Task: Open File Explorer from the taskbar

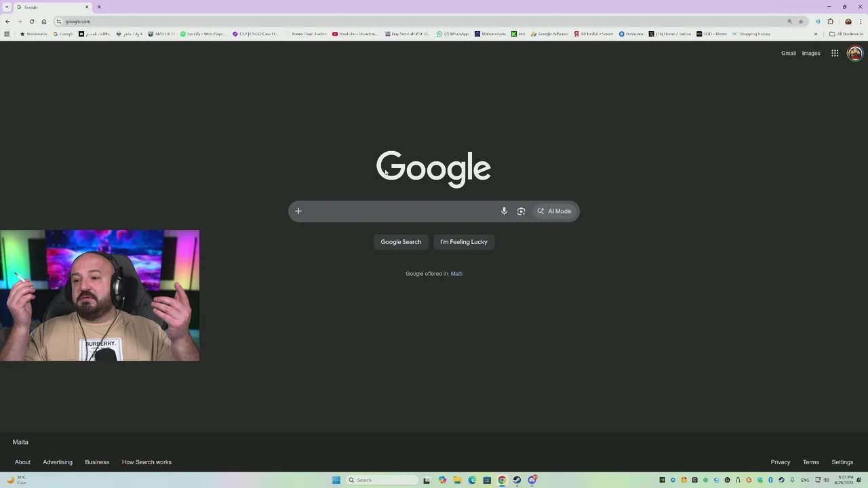Action: click(x=457, y=480)
